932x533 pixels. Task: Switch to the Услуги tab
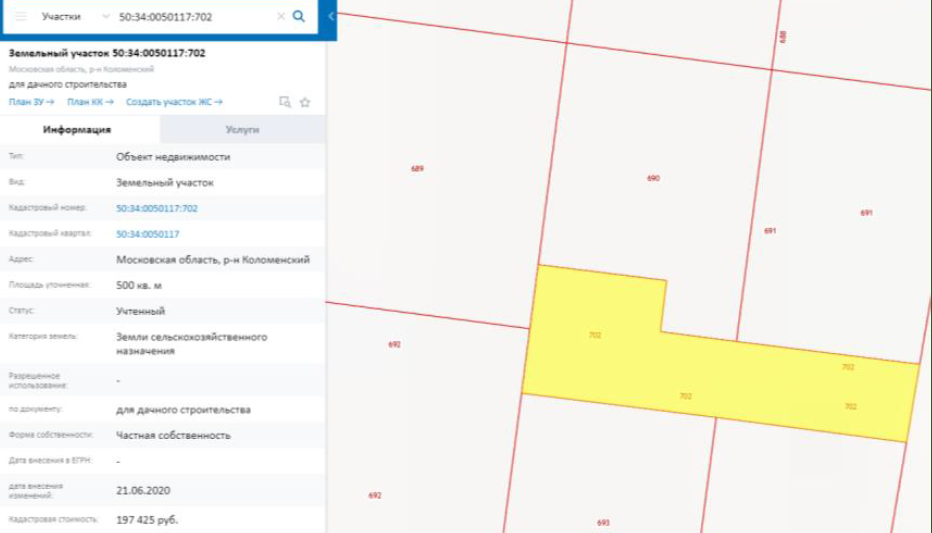point(242,130)
